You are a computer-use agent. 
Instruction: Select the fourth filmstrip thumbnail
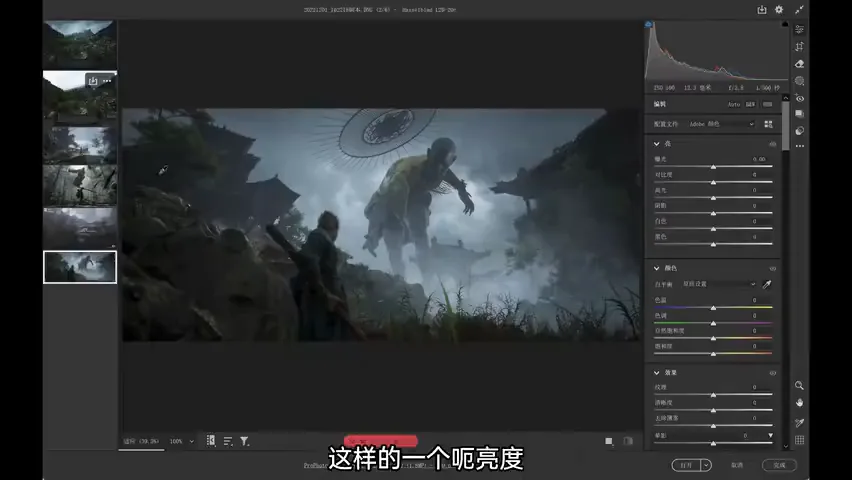tap(80, 185)
